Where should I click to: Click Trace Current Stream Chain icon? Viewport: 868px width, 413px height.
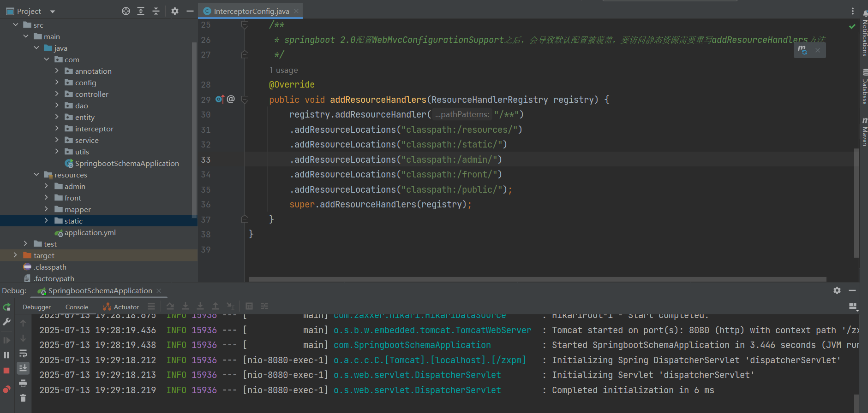pyautogui.click(x=264, y=306)
